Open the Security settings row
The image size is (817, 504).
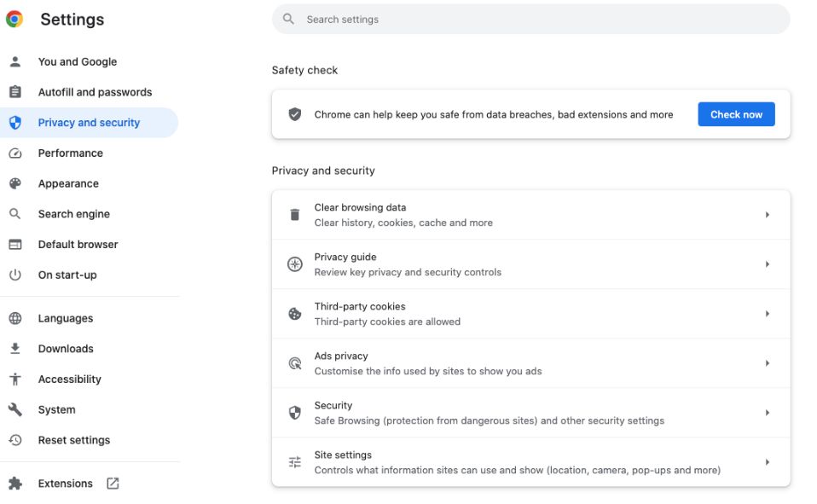coord(531,413)
